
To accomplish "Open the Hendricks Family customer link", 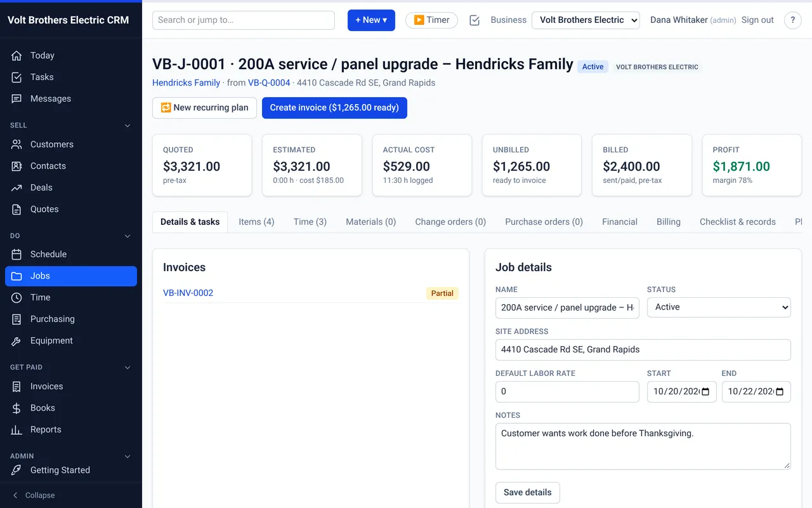I will (x=186, y=83).
